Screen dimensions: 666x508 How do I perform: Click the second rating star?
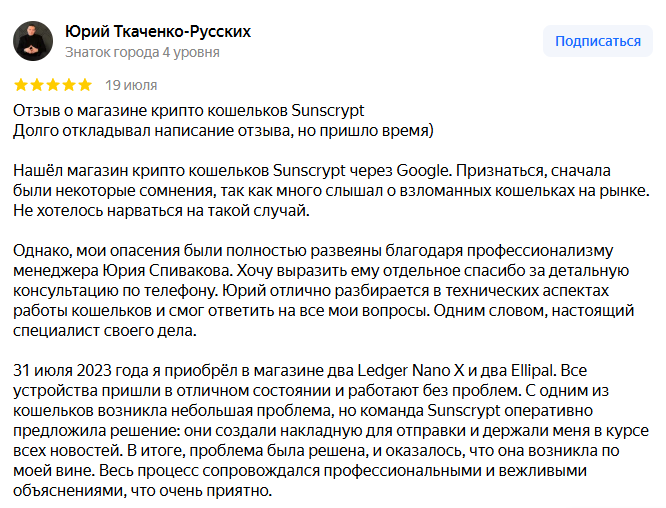pos(37,85)
